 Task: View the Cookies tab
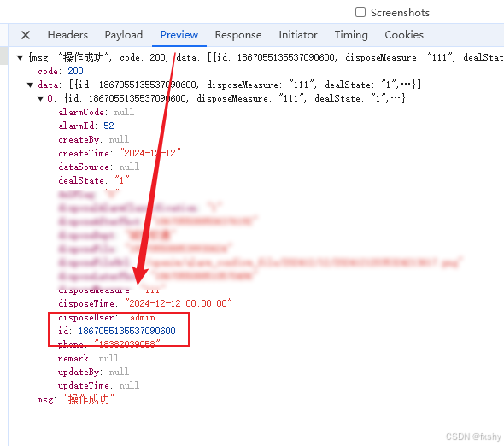pos(404,35)
